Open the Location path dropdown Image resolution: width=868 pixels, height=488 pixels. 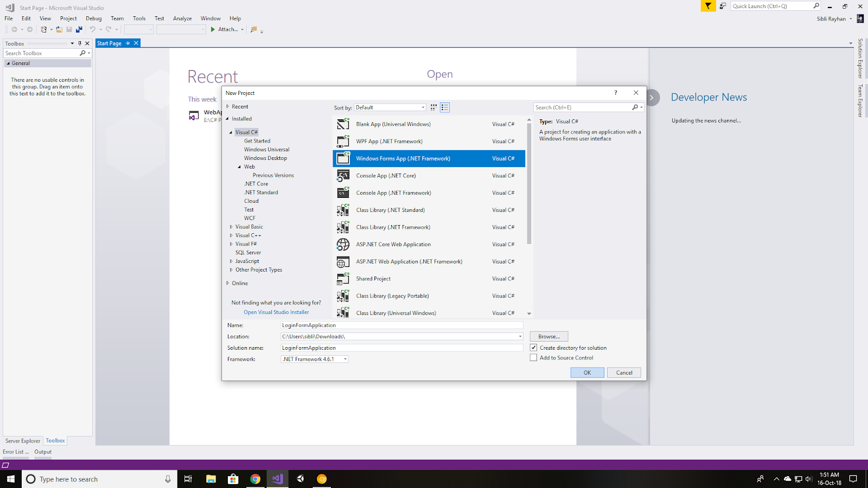[x=520, y=336]
